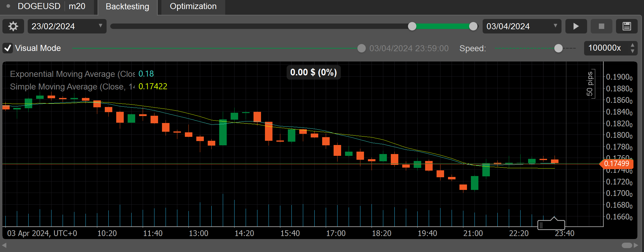This screenshot has height=252, width=644.
Task: Click horizontal scrollbar left arrow
Action: click(x=4, y=245)
